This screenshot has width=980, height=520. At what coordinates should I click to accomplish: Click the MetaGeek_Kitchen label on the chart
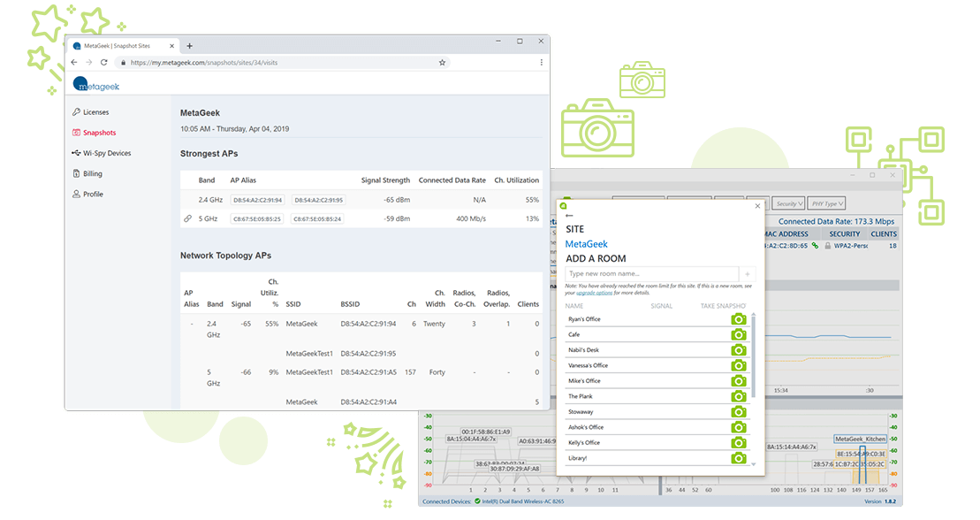[861, 439]
